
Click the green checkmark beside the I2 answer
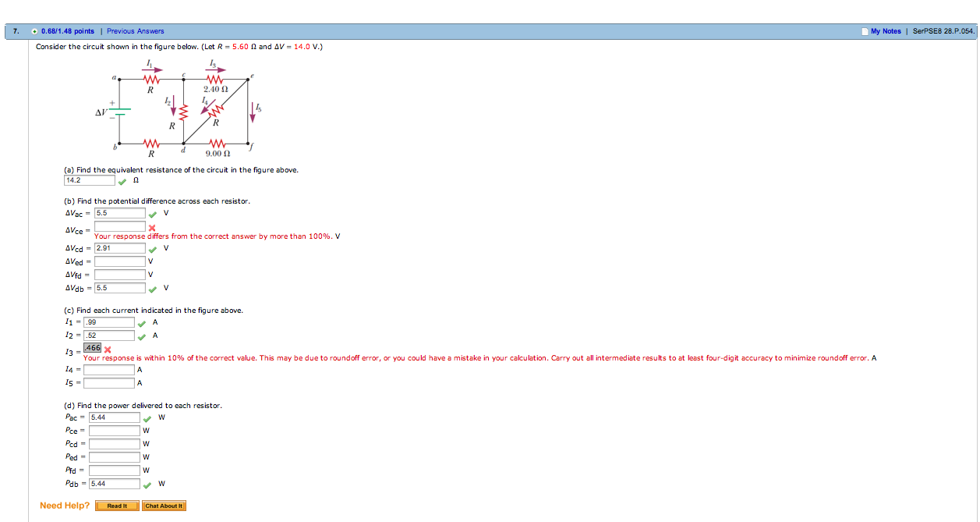(x=141, y=336)
